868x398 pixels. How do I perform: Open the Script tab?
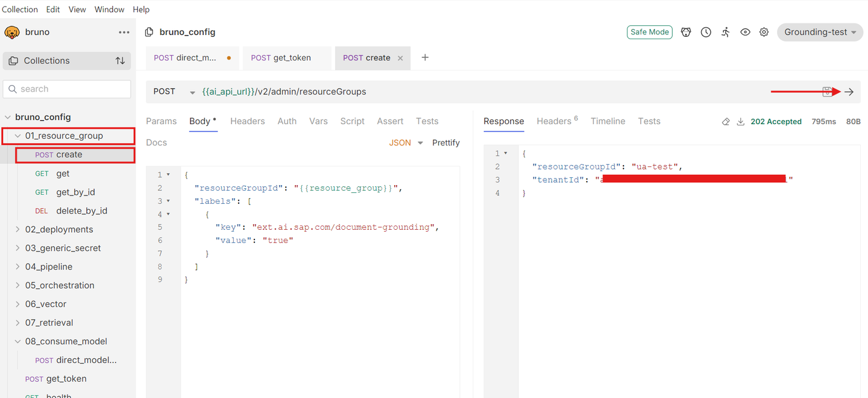pyautogui.click(x=353, y=121)
